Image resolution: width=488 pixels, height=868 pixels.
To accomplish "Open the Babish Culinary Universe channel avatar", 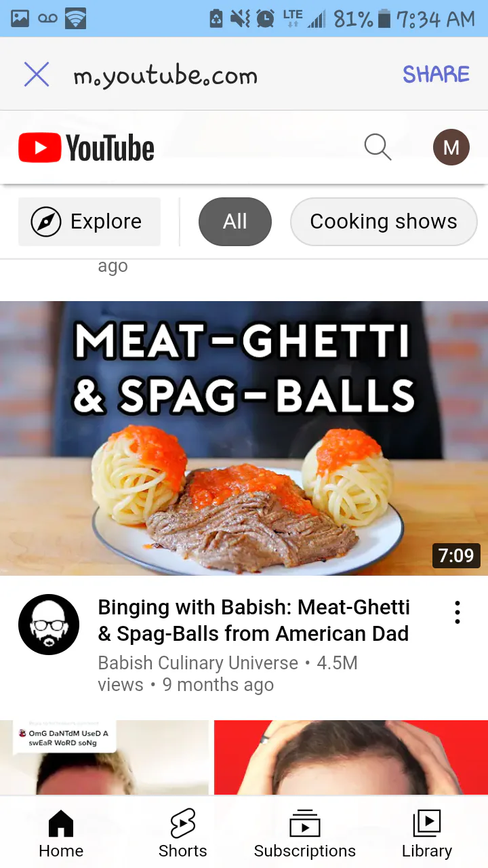I will click(49, 625).
